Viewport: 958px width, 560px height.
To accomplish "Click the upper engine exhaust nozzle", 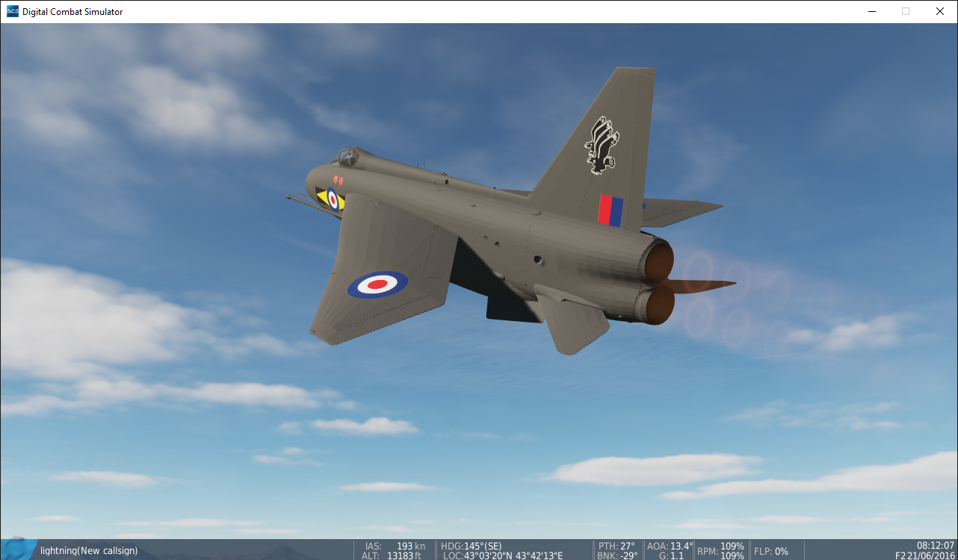I will click(x=658, y=262).
